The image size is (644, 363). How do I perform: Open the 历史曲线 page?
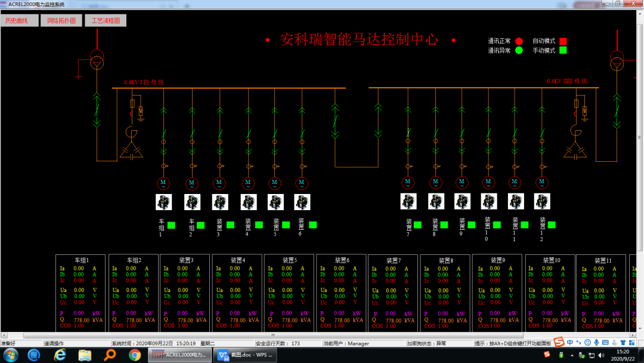point(19,20)
